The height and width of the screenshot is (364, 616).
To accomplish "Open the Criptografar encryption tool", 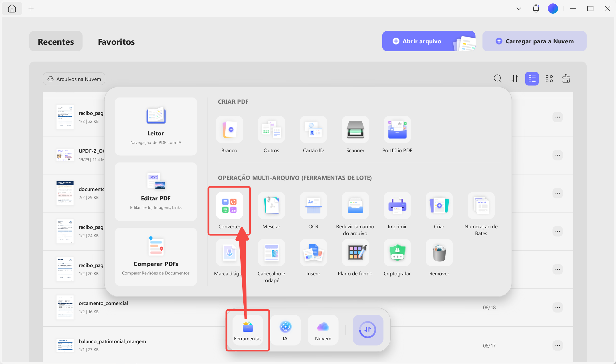I will click(x=397, y=253).
